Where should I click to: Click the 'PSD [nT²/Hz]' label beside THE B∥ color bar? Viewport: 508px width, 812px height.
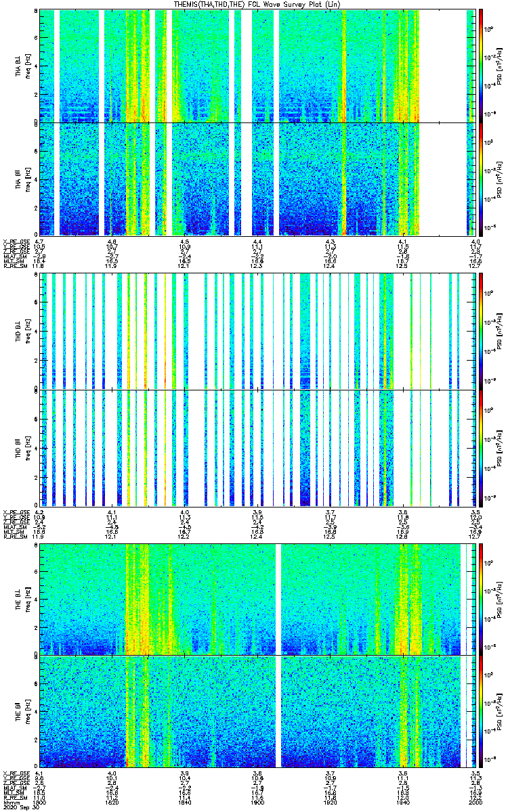[499, 712]
